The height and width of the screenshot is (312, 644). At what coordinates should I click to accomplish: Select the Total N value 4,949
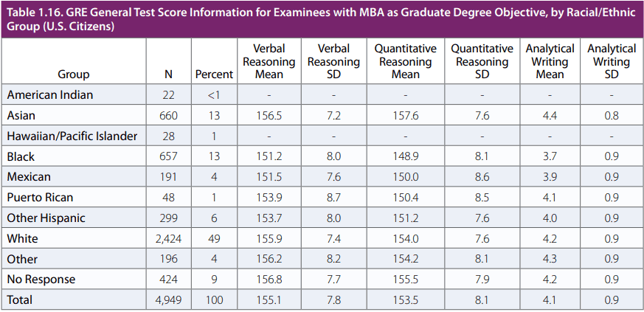click(169, 300)
